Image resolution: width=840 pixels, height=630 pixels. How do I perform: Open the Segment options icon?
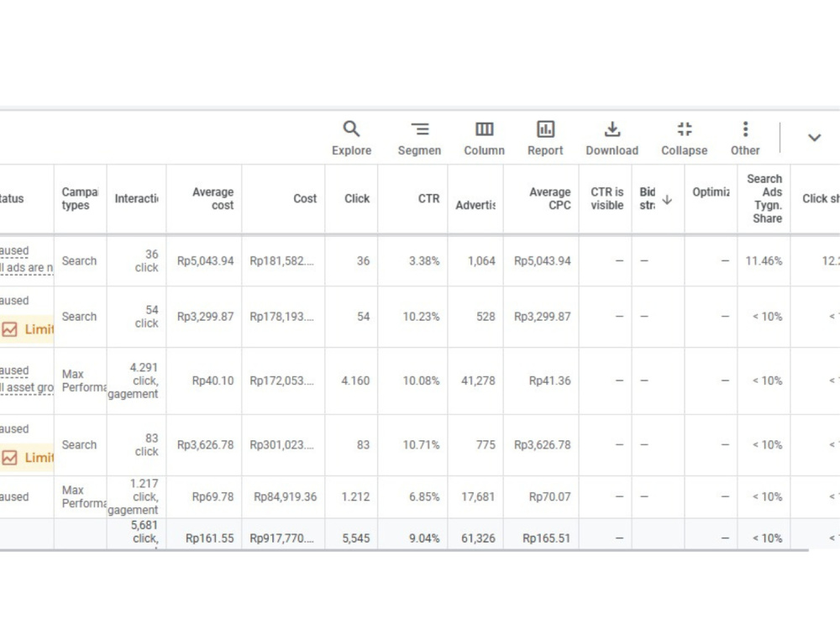click(x=419, y=129)
